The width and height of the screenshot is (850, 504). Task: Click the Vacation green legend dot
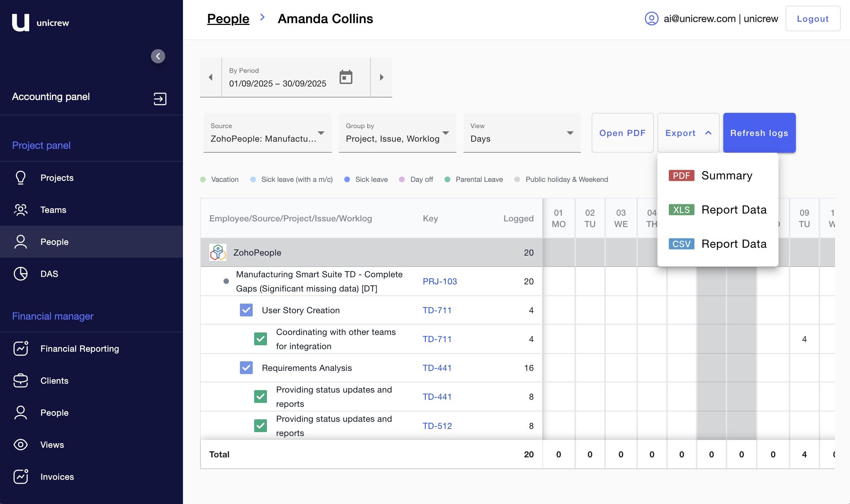(203, 179)
